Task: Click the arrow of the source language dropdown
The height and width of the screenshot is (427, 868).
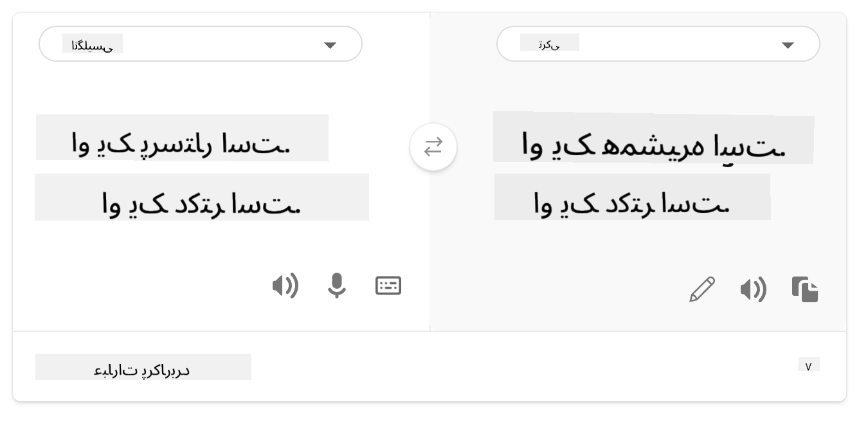Action: [x=330, y=45]
